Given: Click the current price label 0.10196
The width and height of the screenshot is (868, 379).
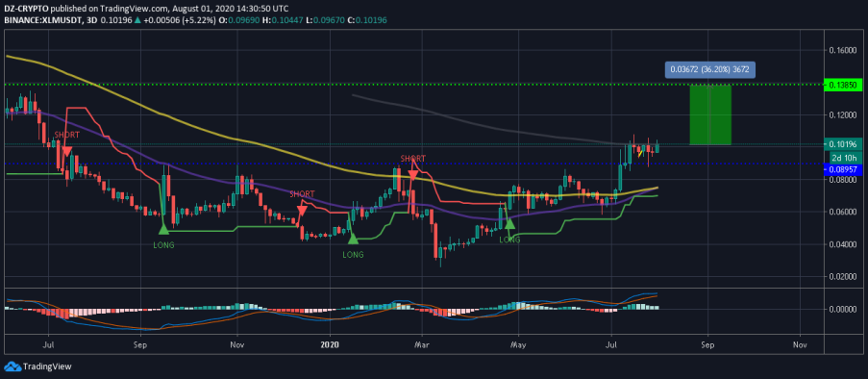Looking at the screenshot, I should (x=843, y=143).
